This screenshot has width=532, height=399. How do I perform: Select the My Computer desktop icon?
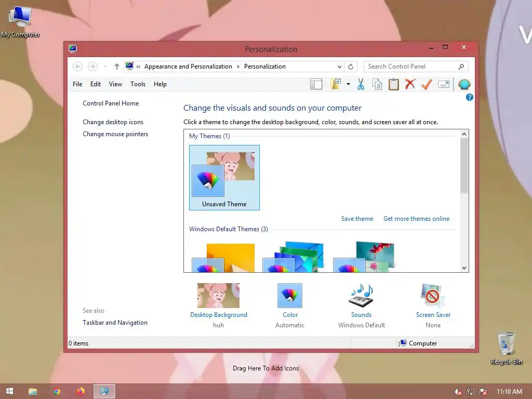coord(20,22)
